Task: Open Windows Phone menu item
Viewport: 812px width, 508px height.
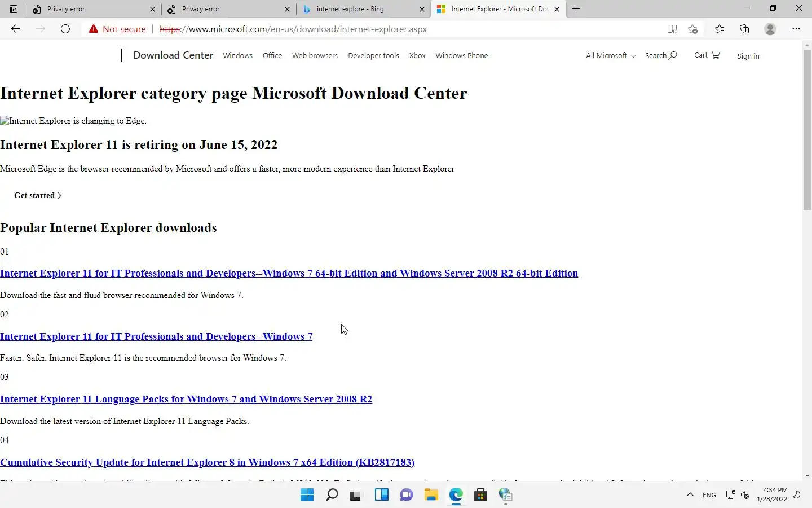Action: pyautogui.click(x=461, y=55)
